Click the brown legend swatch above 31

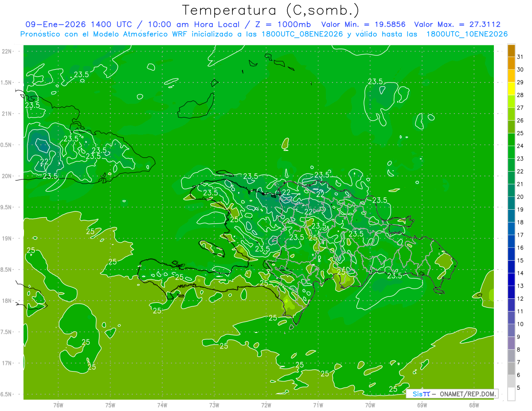(511, 51)
